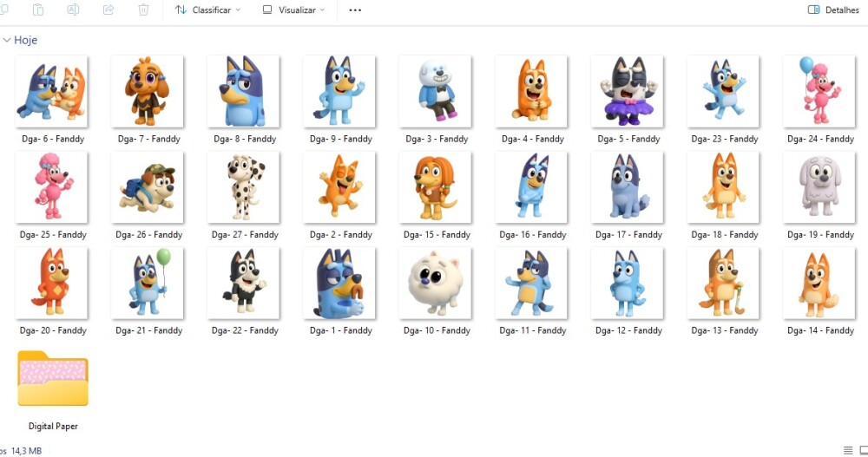Open the Classificar sort dropdown
The width and height of the screenshot is (868, 457).
point(207,10)
